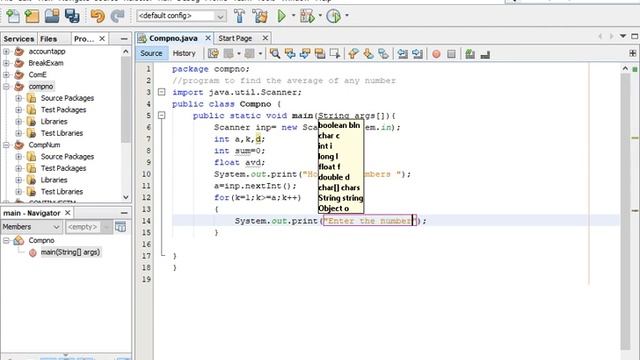Viewport: 640px width, 360px height.
Task: Click the Next Bookmark icon
Action: [369, 53]
